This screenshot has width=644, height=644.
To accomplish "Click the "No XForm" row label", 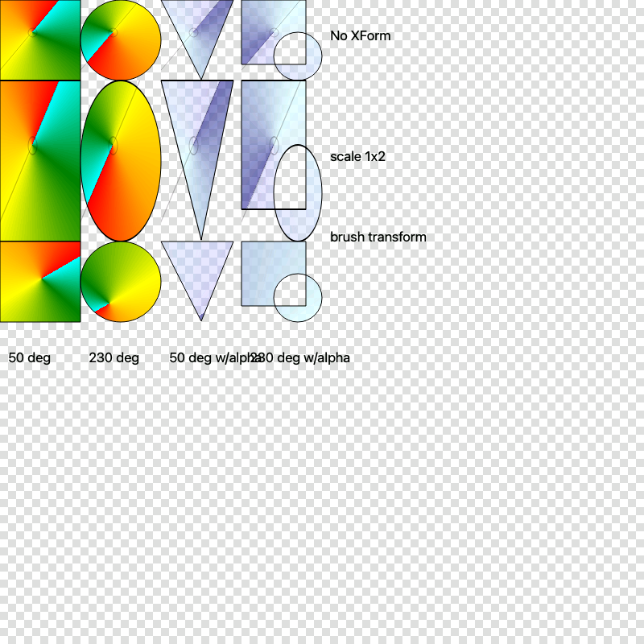I will (x=360, y=35).
